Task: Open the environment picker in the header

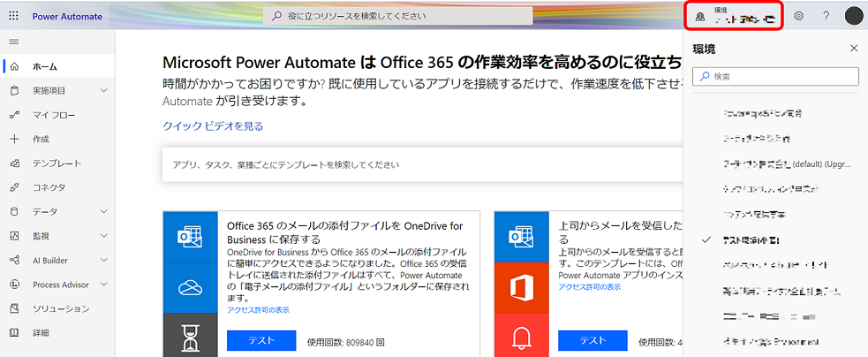Action: pyautogui.click(x=734, y=16)
